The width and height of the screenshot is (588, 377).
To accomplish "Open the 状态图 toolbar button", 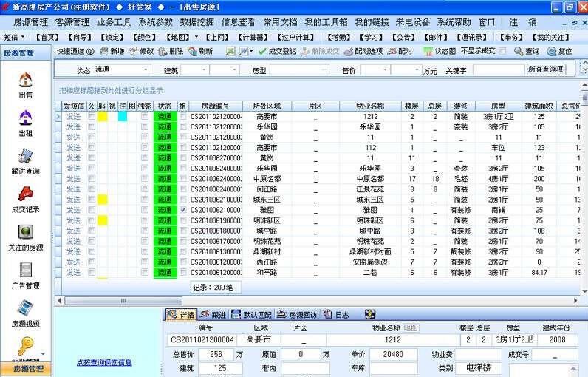I will coord(440,51).
